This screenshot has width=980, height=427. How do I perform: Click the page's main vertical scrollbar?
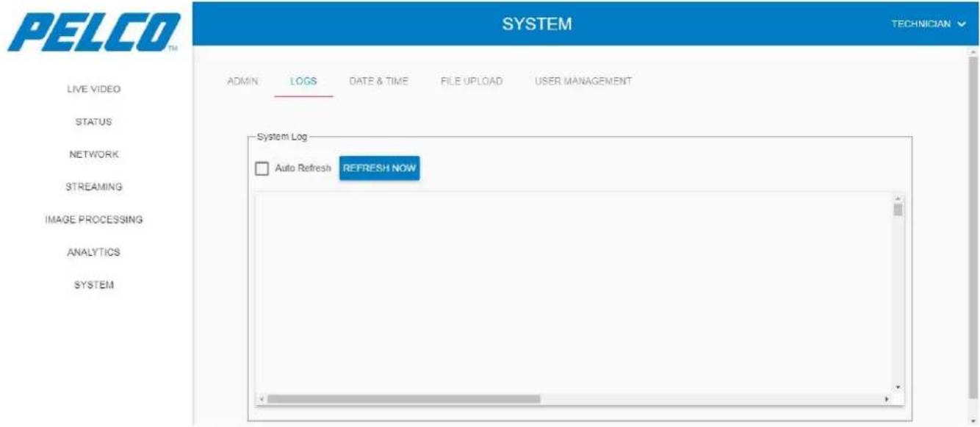click(x=974, y=228)
